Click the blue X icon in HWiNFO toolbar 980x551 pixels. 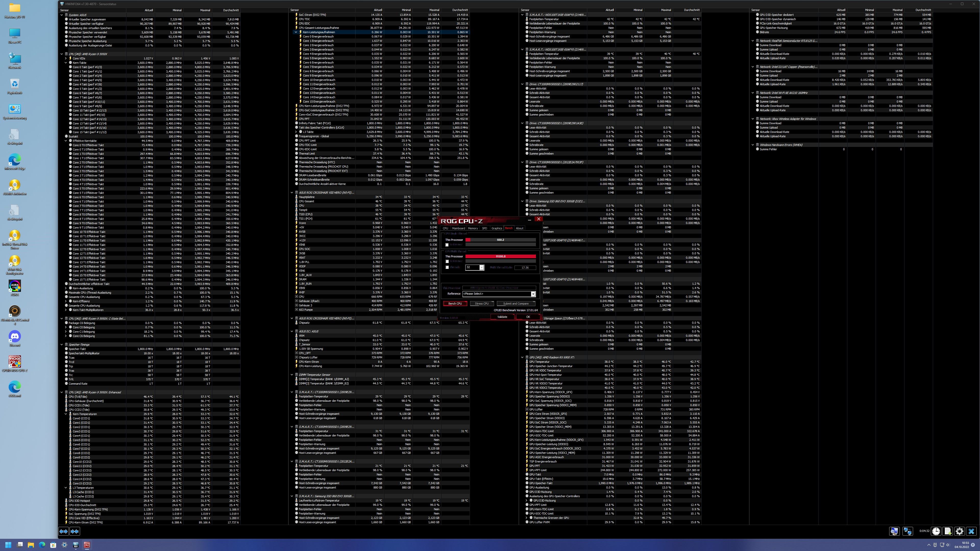(972, 531)
